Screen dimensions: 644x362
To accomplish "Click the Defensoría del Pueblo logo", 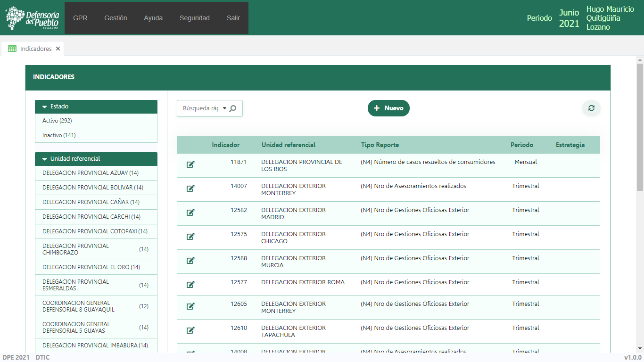I will pos(32,17).
